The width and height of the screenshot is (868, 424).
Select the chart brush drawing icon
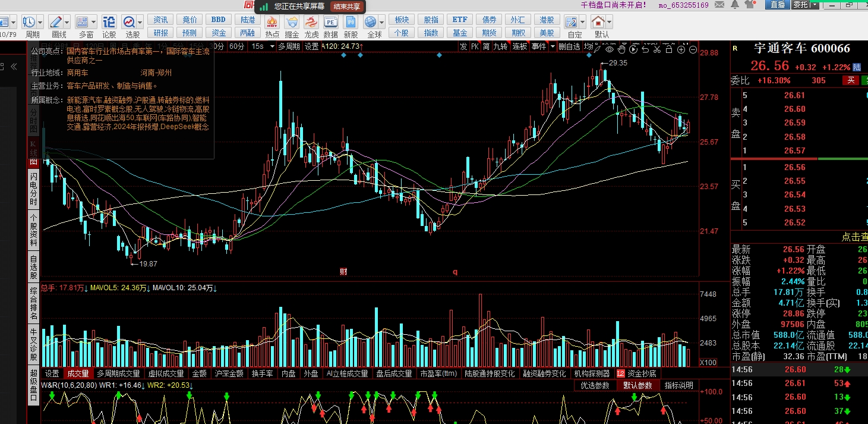point(597,49)
